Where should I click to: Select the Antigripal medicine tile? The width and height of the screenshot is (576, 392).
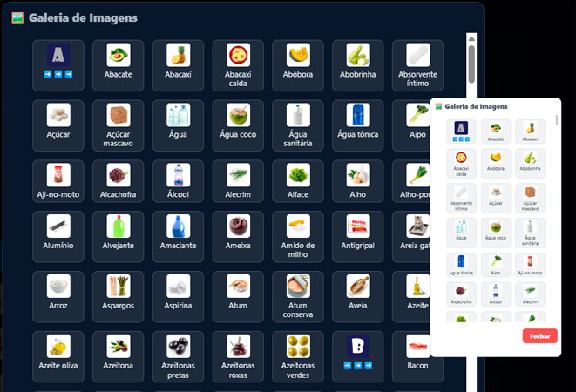pos(358,237)
